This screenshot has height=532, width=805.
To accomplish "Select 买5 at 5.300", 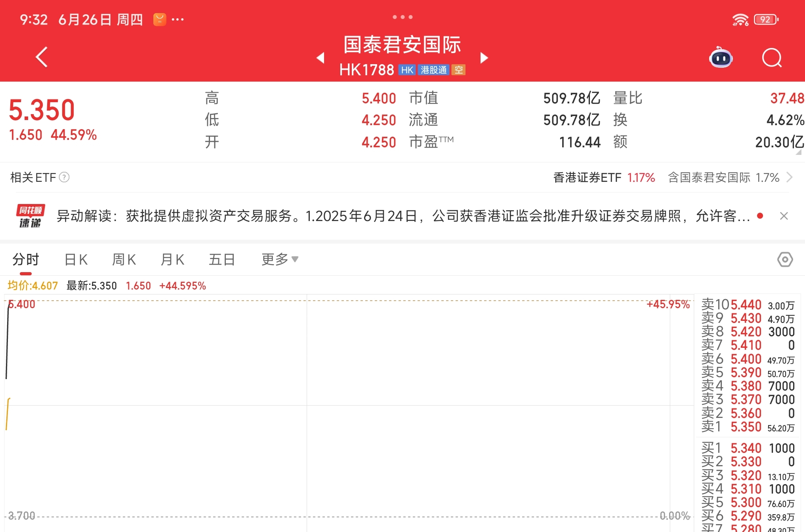I will (748, 502).
